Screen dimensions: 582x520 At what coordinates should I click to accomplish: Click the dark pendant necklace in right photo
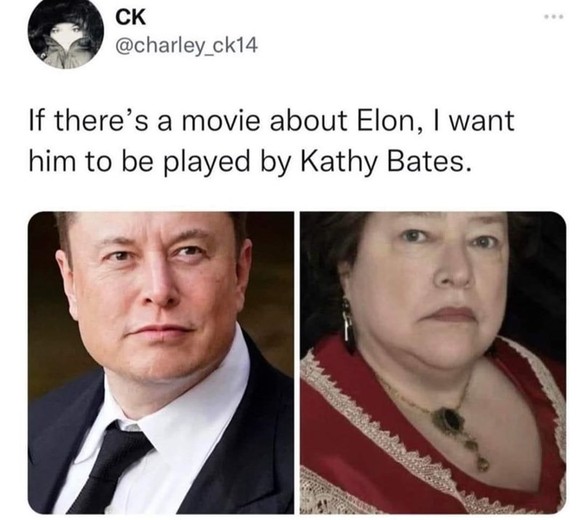pyautogui.click(x=450, y=419)
